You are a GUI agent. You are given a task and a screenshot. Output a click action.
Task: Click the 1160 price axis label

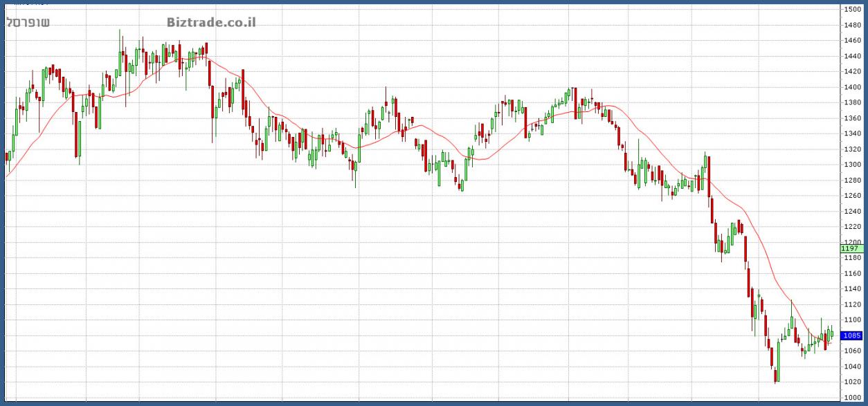click(851, 273)
